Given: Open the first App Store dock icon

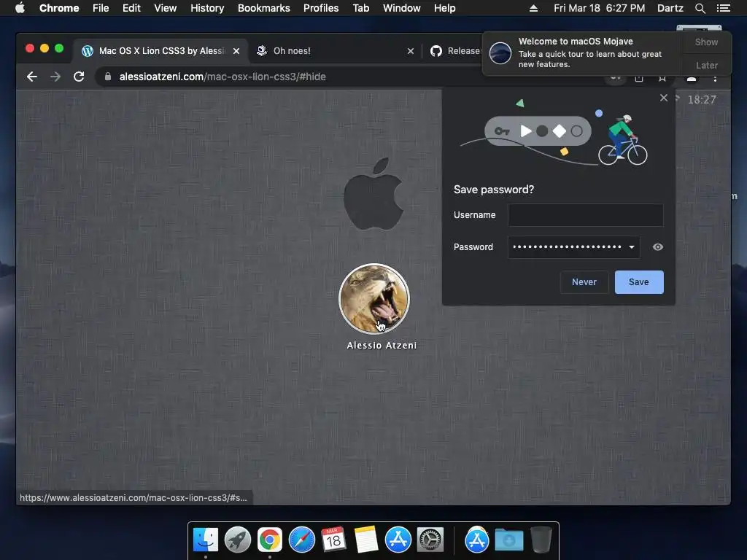Looking at the screenshot, I should (398, 540).
